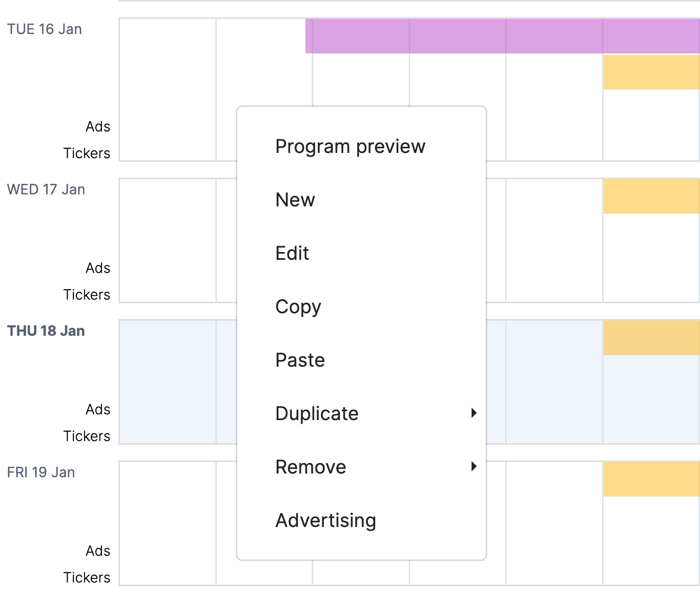Click an empty schedule cell on FRI 19 Jan
Viewport: 700px width, 593px height.
tap(168, 524)
